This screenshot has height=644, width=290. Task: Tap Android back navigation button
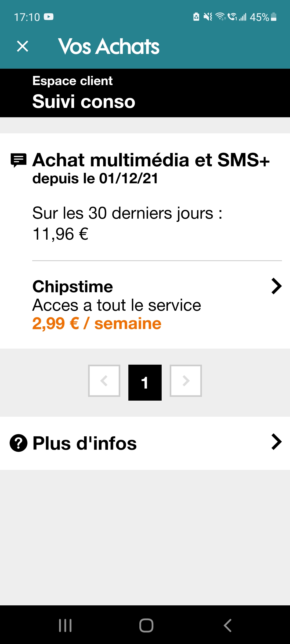click(x=227, y=625)
